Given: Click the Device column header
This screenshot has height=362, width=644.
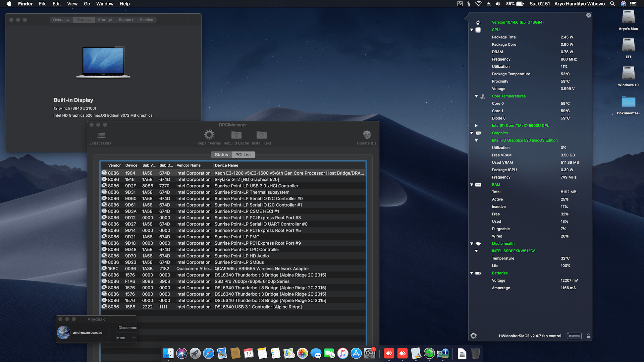Looking at the screenshot, I should (x=131, y=165).
